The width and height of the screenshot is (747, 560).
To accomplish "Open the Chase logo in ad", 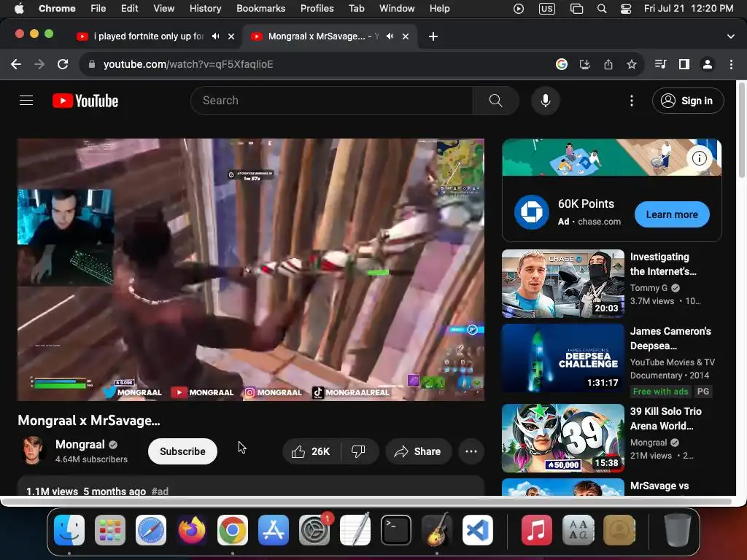I will tap(532, 212).
